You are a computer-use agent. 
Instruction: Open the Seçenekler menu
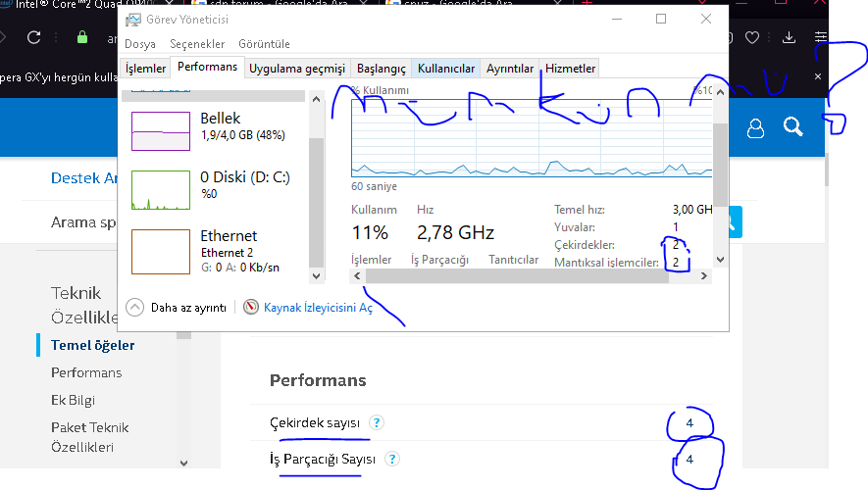197,44
